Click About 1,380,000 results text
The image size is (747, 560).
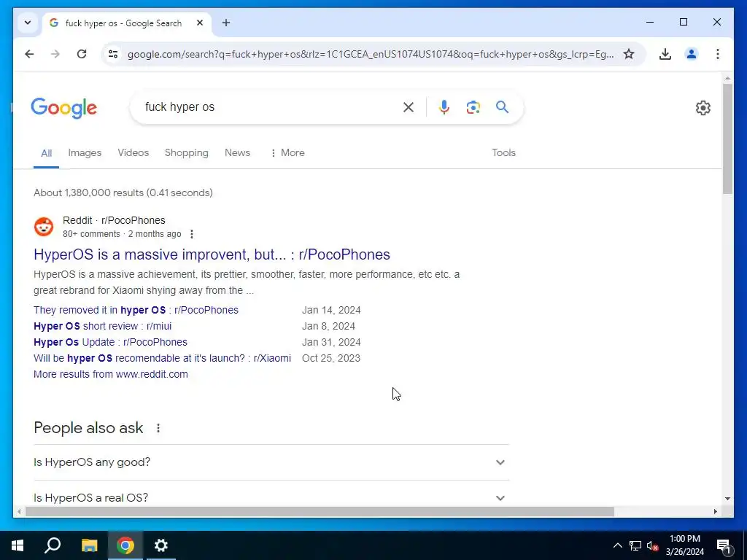click(123, 192)
